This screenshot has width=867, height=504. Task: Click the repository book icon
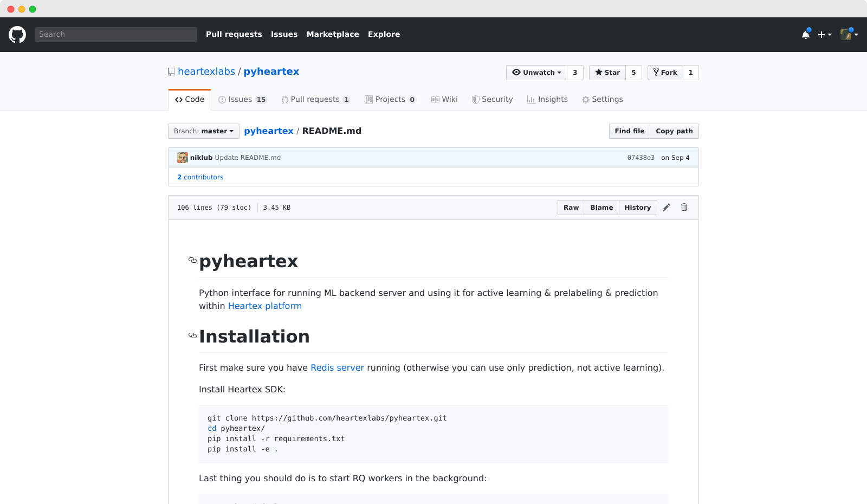[171, 72]
